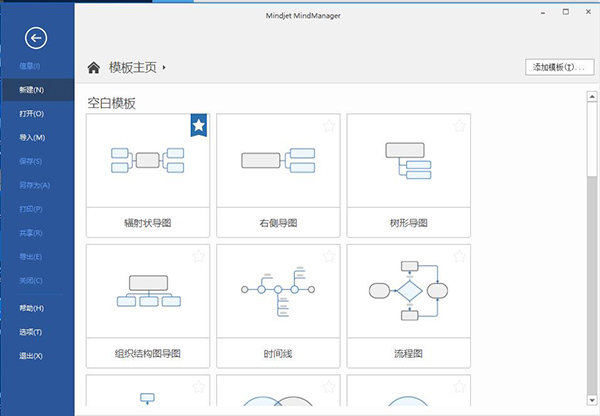Choose 打印(P) from sidebar
The height and width of the screenshot is (416, 600).
31,209
